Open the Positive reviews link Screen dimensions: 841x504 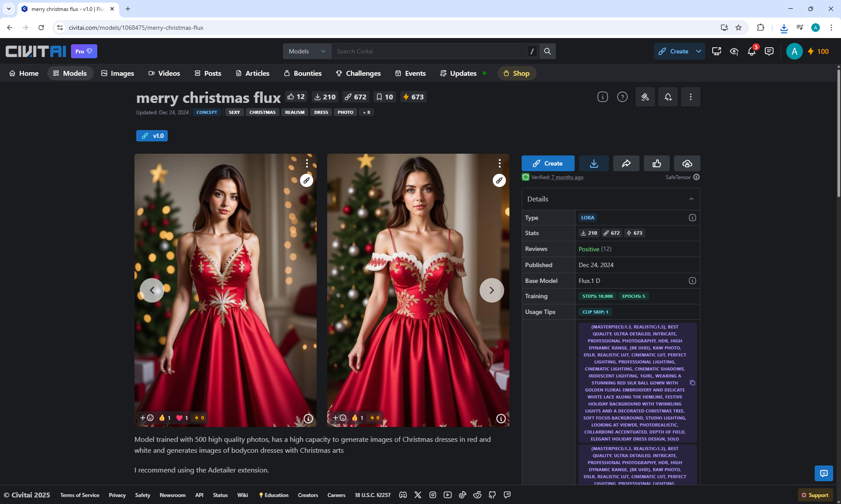click(x=589, y=249)
